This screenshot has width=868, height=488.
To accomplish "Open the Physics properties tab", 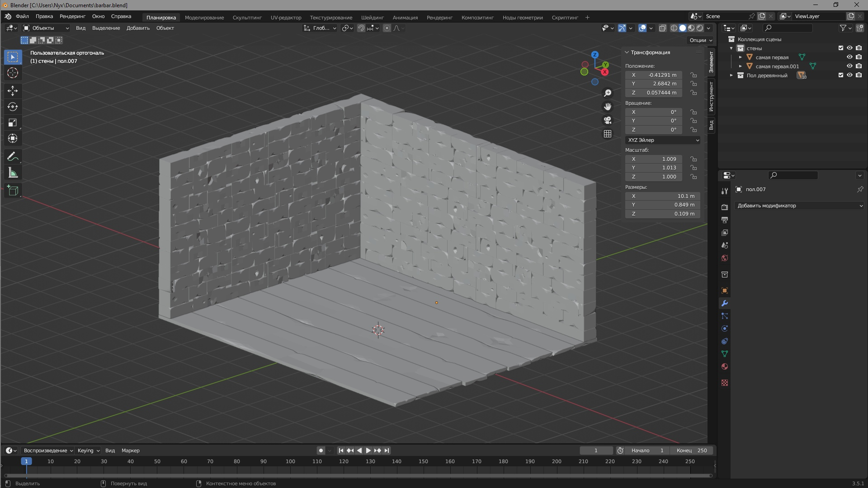I will tap(725, 328).
